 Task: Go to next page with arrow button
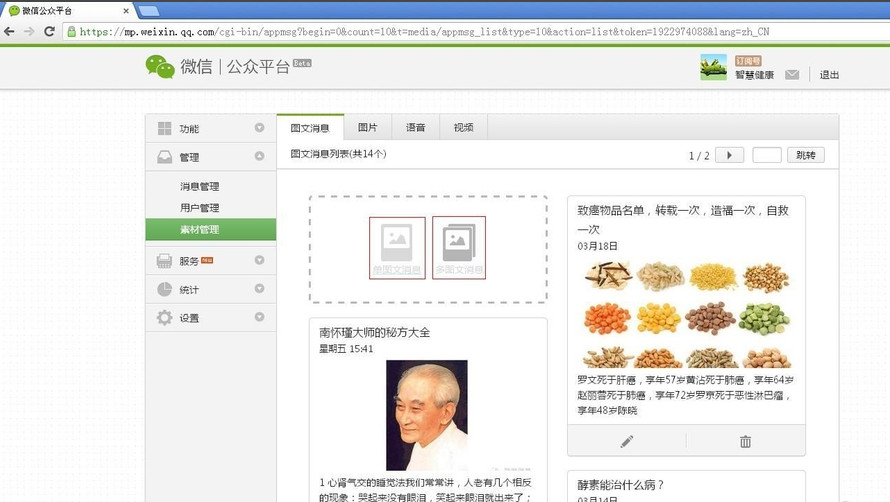pyautogui.click(x=729, y=155)
